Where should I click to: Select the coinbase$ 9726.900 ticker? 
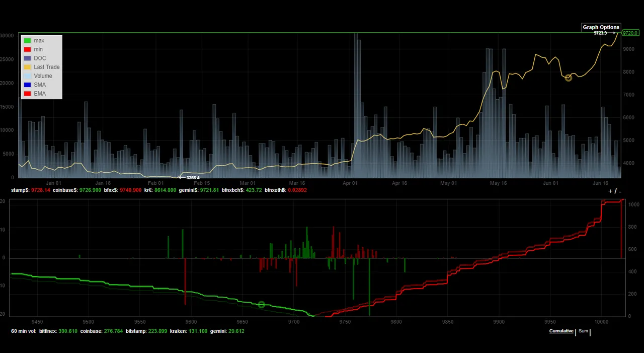[77, 190]
